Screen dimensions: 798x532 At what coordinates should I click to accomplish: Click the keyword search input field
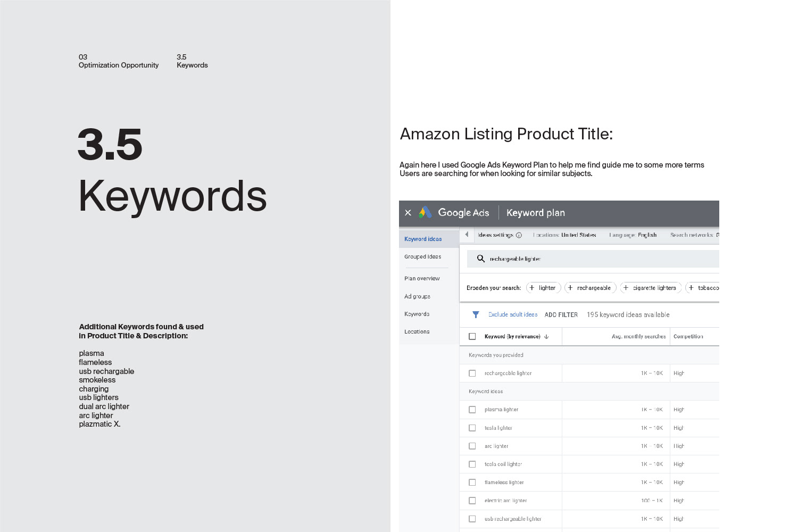pos(593,259)
